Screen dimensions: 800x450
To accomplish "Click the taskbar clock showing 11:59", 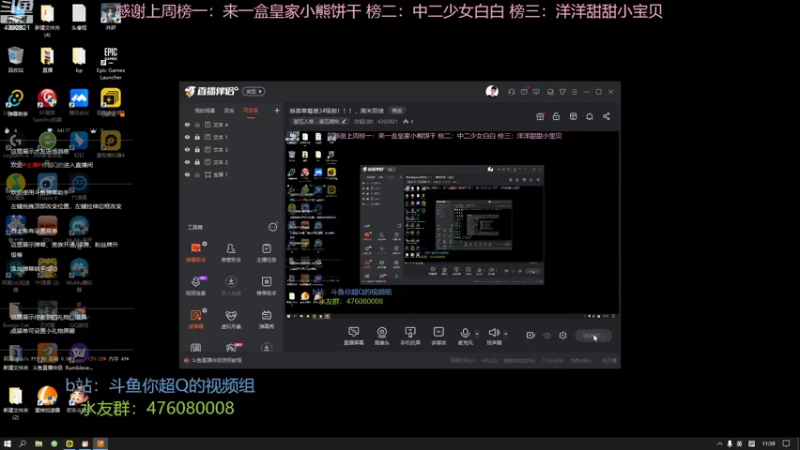I will (768, 443).
